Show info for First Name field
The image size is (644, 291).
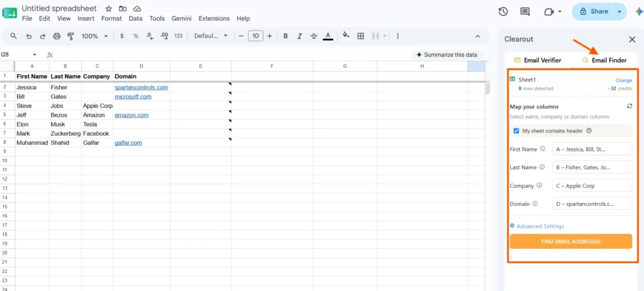click(x=543, y=149)
